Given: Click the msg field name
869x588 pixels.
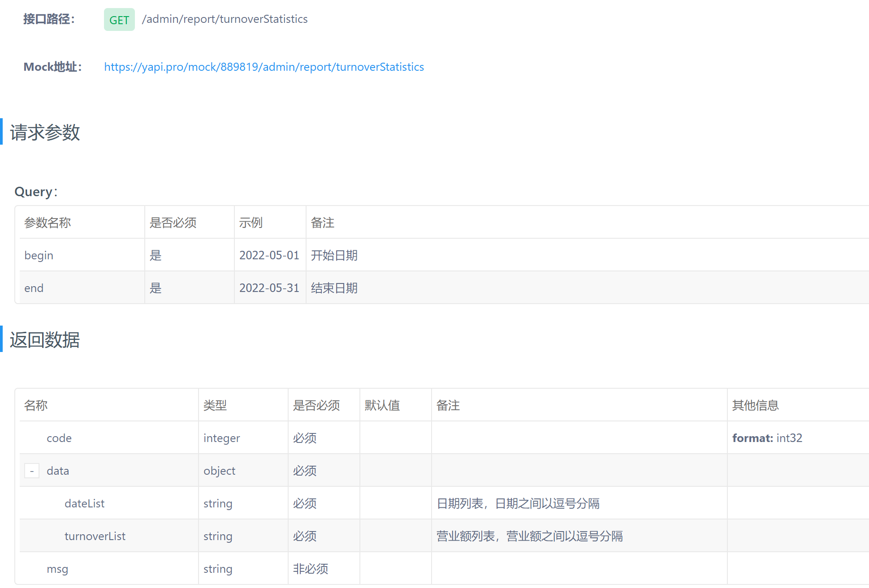Looking at the screenshot, I should click(x=57, y=569).
